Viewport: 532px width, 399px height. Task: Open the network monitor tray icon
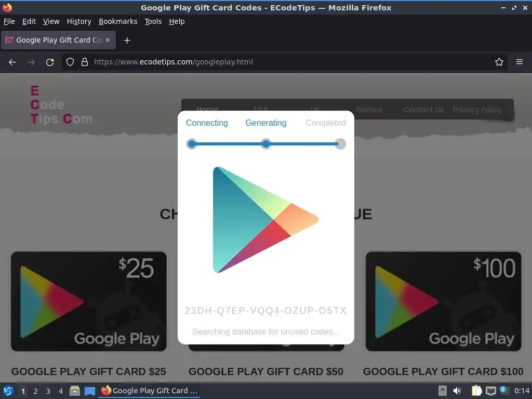click(490, 391)
